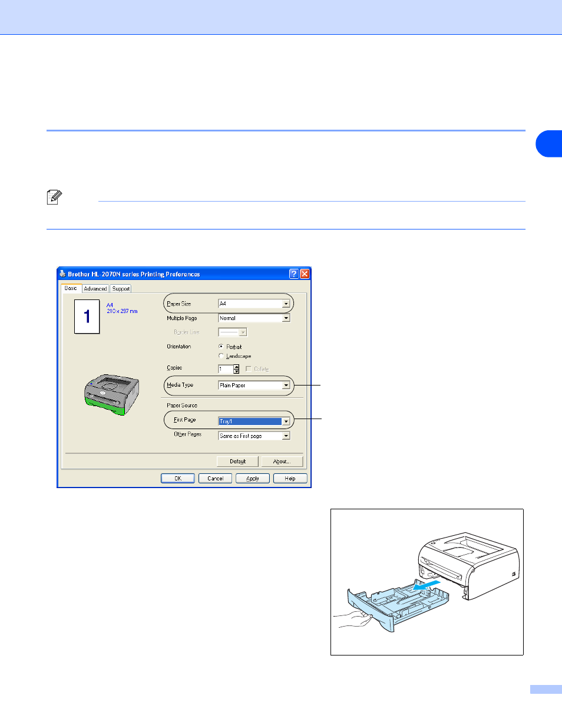Click the page preview thumbnail showing 1
This screenshot has height=728, width=562.
[87, 317]
